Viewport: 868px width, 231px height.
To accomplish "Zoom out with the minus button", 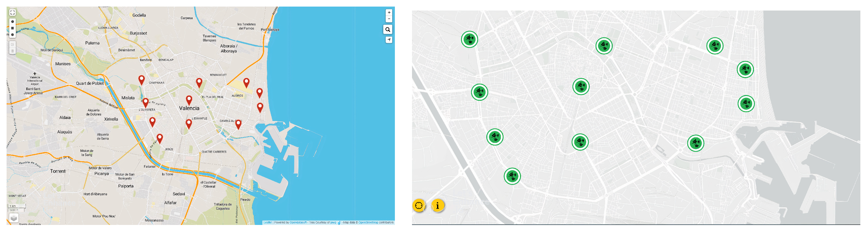I will (x=389, y=19).
